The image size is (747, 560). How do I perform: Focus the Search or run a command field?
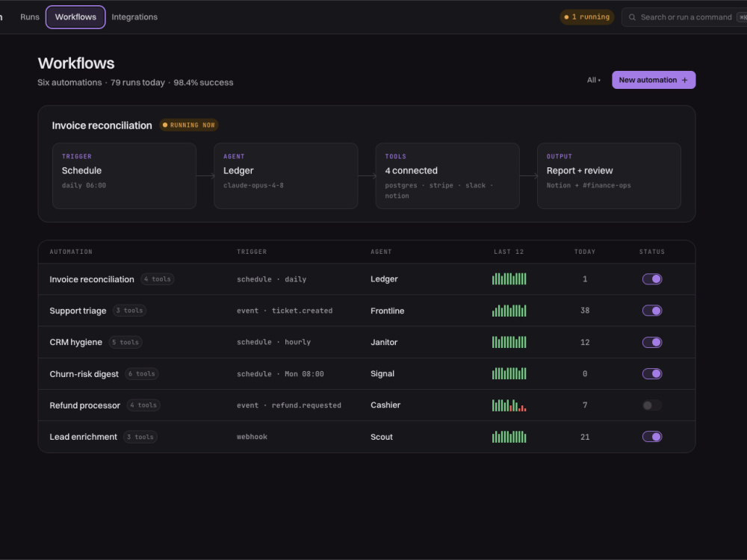click(x=686, y=17)
